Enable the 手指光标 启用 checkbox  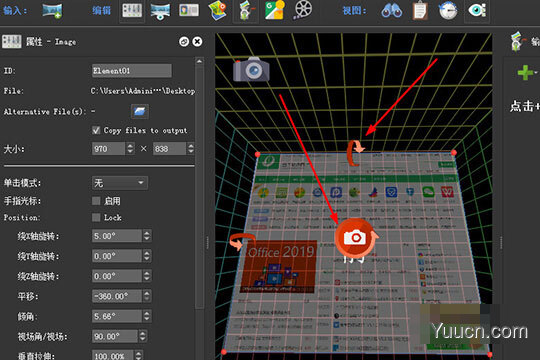(x=96, y=201)
